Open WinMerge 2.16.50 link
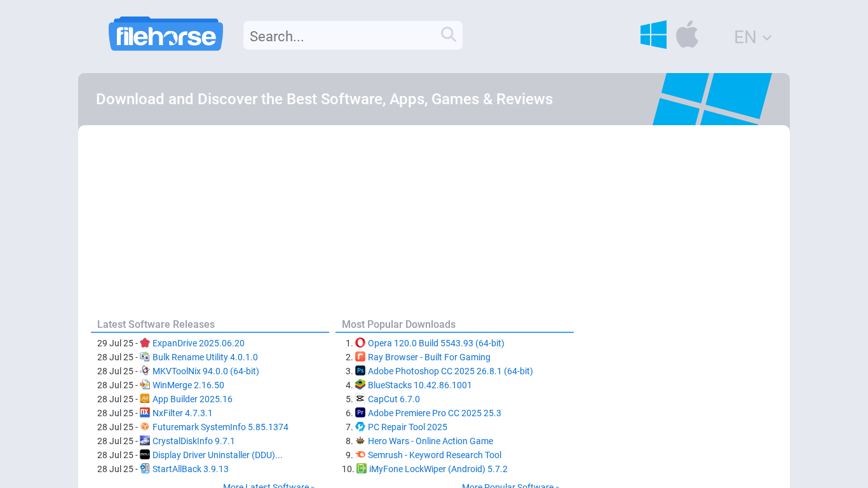Screen dimensions: 868x488 (x=188, y=385)
